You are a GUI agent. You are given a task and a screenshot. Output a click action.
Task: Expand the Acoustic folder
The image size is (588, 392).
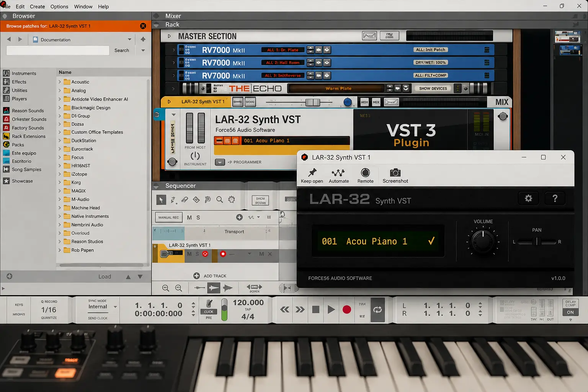point(60,82)
